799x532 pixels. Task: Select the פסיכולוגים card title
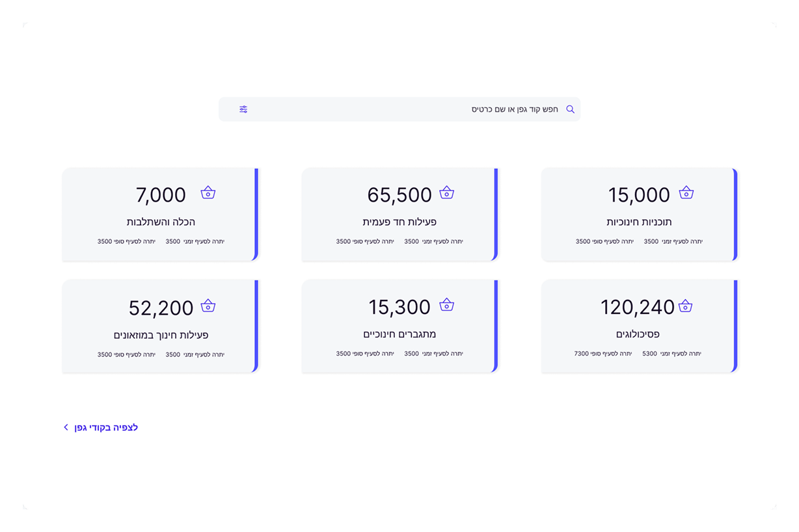tap(638, 334)
